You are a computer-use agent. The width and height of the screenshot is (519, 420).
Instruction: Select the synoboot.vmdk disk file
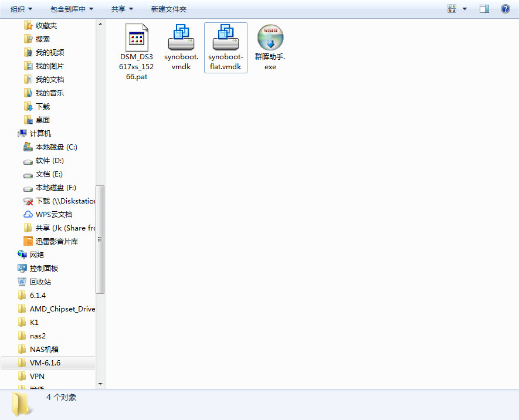pos(181,38)
